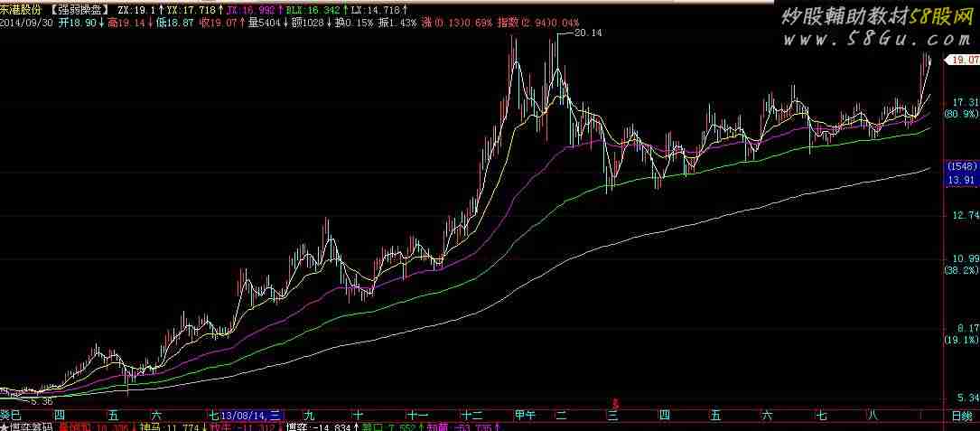Click the small red event marker above 三
The height and width of the screenshot is (431, 980).
point(616,404)
